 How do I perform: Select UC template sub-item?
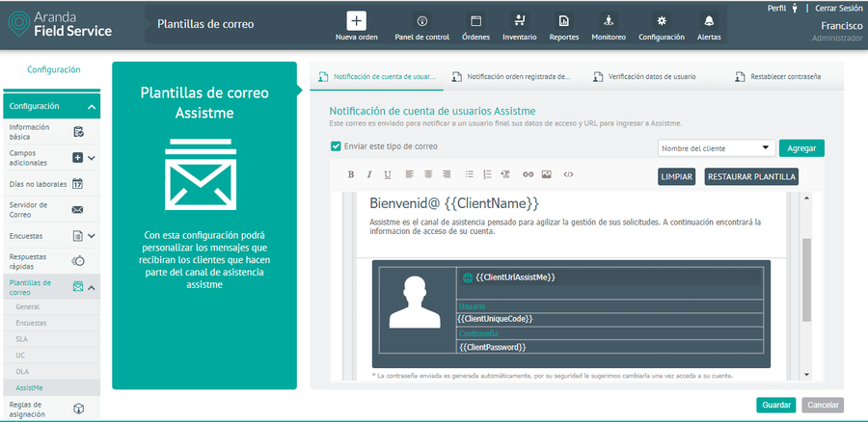click(x=51, y=356)
